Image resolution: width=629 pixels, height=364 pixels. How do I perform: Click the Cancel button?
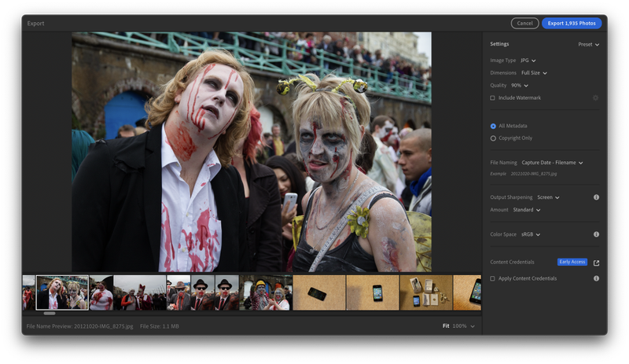pos(524,24)
